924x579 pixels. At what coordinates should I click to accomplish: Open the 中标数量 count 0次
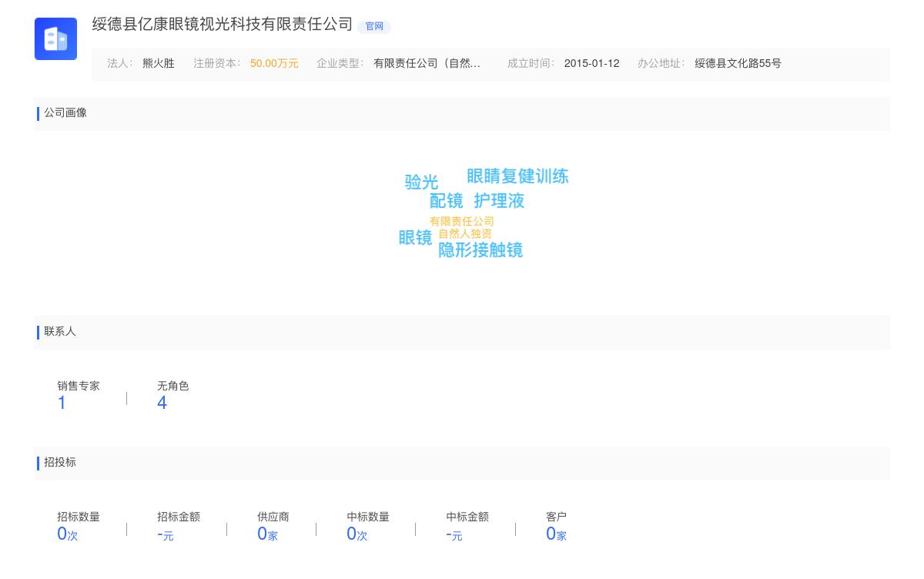357,534
